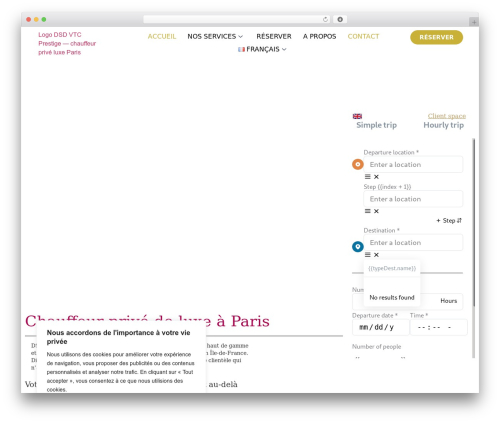Switch to the Simple trip tab
The width and height of the screenshot is (500, 423).
pos(376,125)
